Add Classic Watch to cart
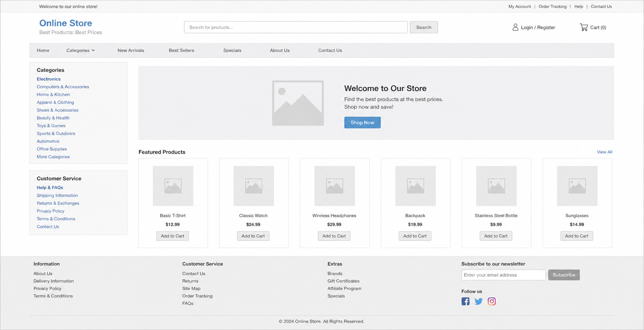Image resolution: width=644 pixels, height=330 pixels. [x=253, y=236]
